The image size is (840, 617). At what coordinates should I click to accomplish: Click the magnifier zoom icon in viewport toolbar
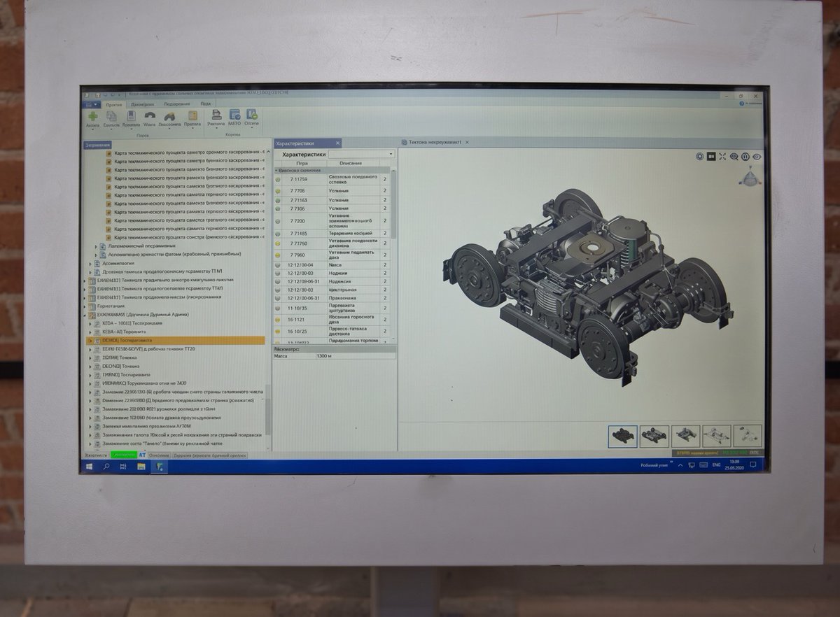[x=734, y=157]
